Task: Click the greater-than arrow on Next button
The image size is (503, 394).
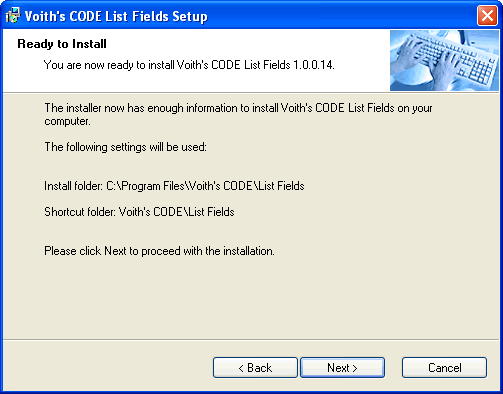Action: 355,368
